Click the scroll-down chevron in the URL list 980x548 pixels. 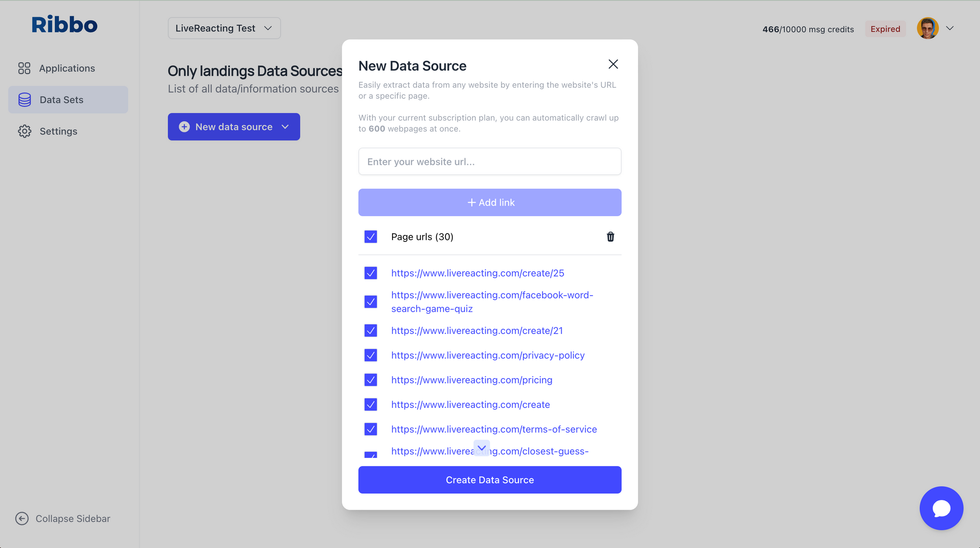pos(482,448)
